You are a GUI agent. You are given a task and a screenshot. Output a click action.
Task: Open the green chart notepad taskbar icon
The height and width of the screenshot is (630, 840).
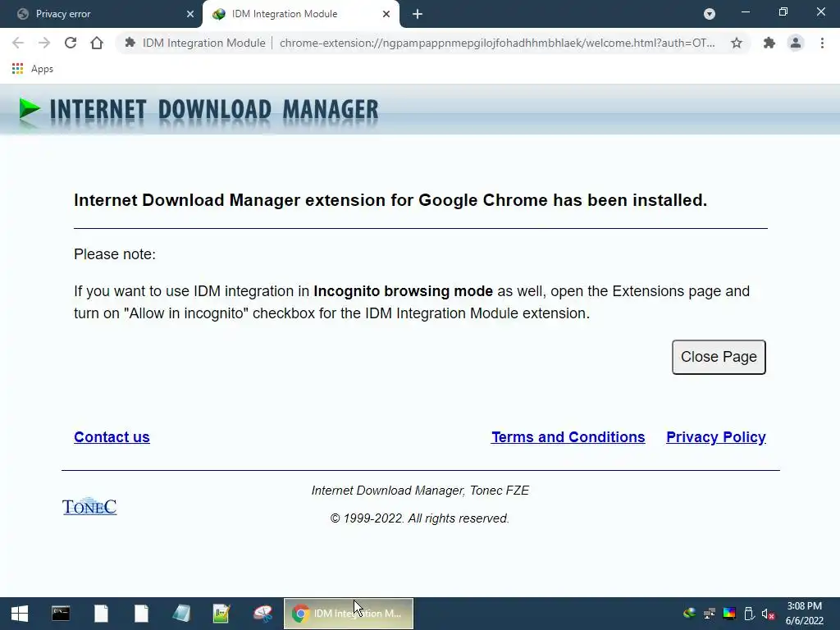coord(221,614)
